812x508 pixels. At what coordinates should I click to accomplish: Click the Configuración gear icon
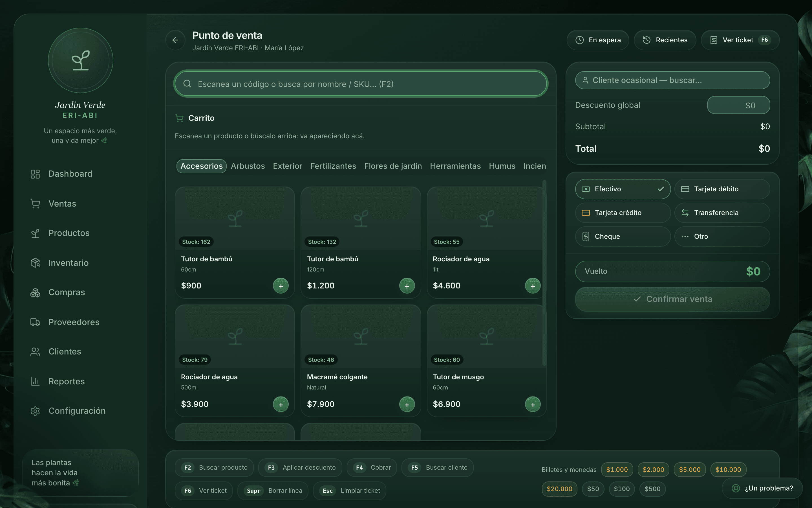(35, 411)
